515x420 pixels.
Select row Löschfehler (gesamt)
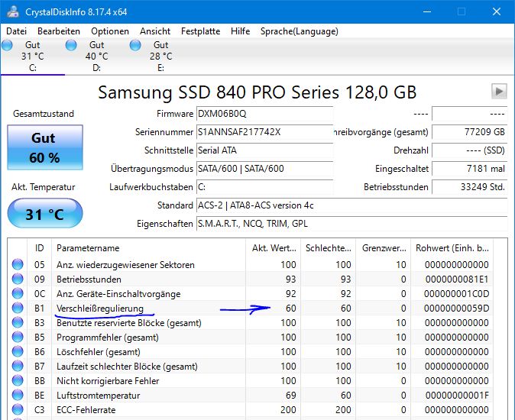click(251, 351)
